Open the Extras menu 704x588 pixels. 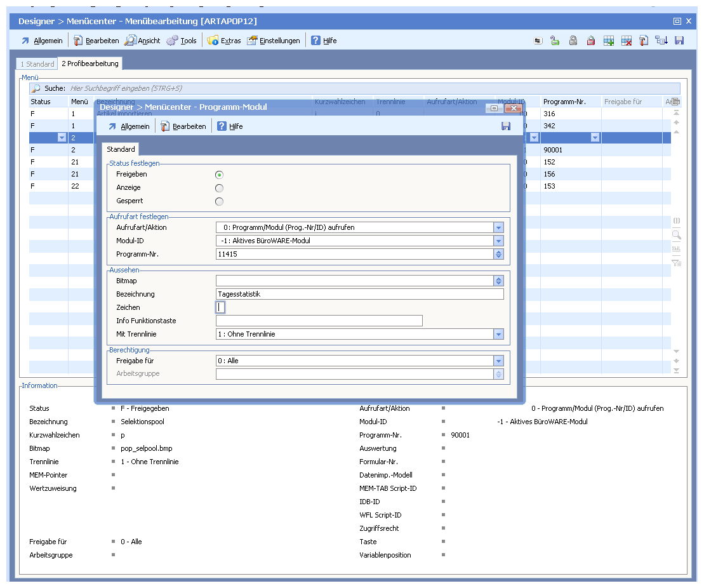(224, 41)
